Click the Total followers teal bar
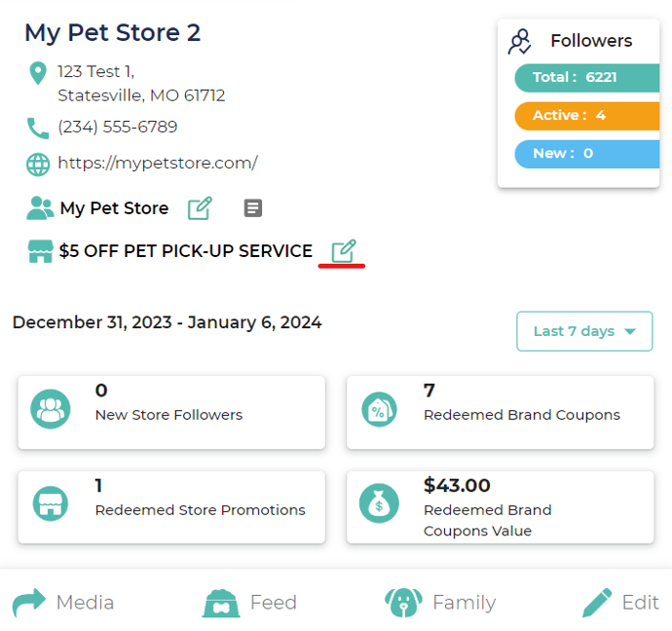Screen dimensions: 672x631 (582, 78)
